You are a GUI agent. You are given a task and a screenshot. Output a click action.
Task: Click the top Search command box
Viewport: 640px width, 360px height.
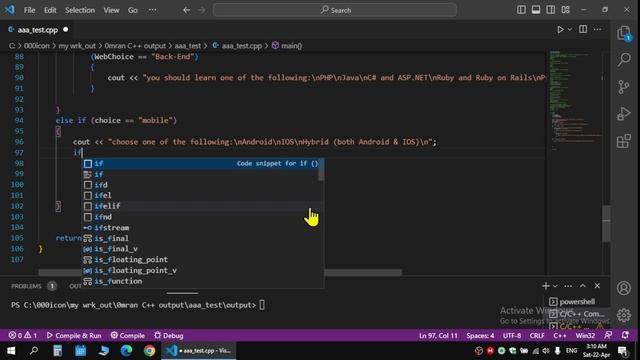click(x=335, y=10)
